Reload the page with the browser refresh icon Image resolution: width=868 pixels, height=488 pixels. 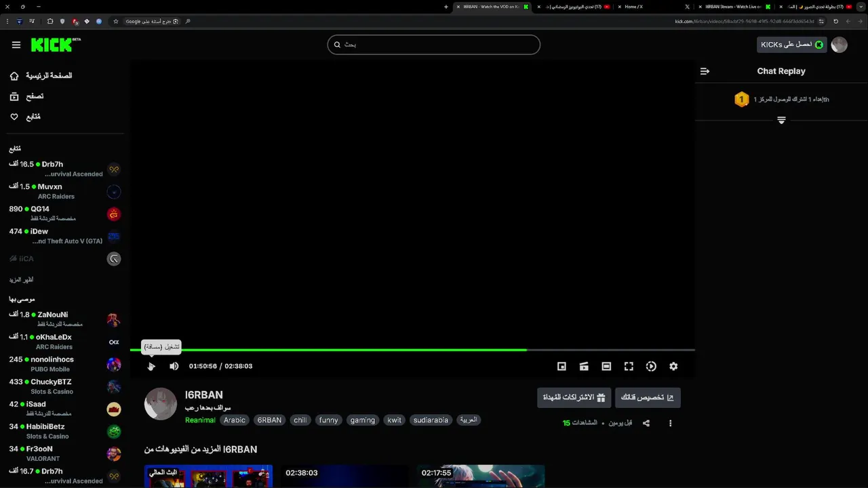tap(835, 21)
